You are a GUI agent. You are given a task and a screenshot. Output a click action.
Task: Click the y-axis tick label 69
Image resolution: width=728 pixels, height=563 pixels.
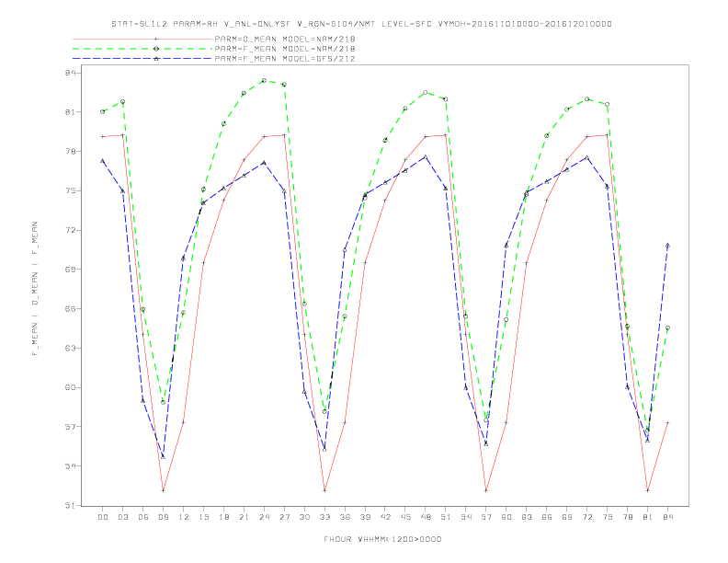70,270
